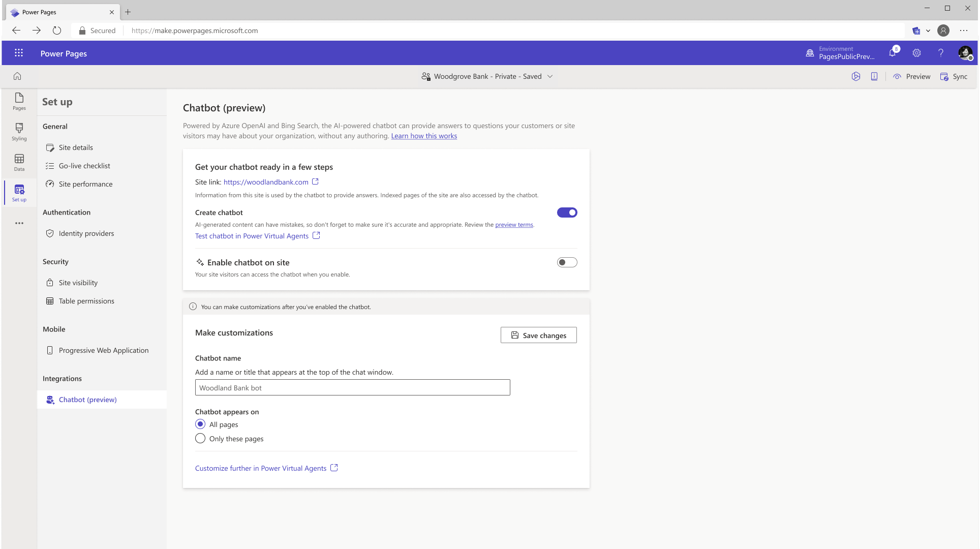Click the Save changes button
The width and height of the screenshot is (980, 549).
click(538, 335)
